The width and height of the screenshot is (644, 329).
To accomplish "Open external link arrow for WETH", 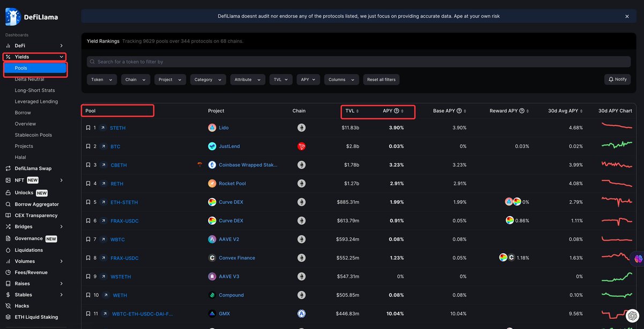I will tap(105, 295).
